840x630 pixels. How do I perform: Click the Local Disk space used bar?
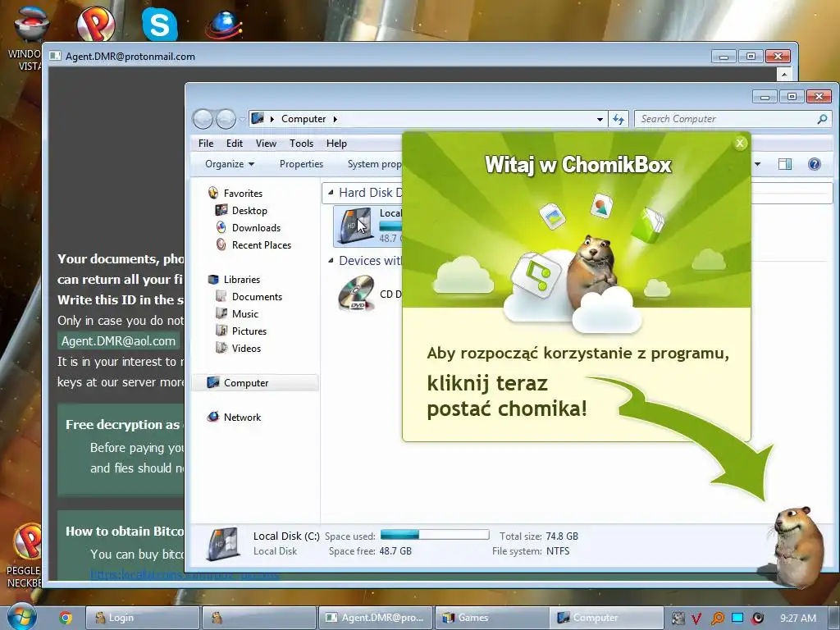pyautogui.click(x=435, y=535)
